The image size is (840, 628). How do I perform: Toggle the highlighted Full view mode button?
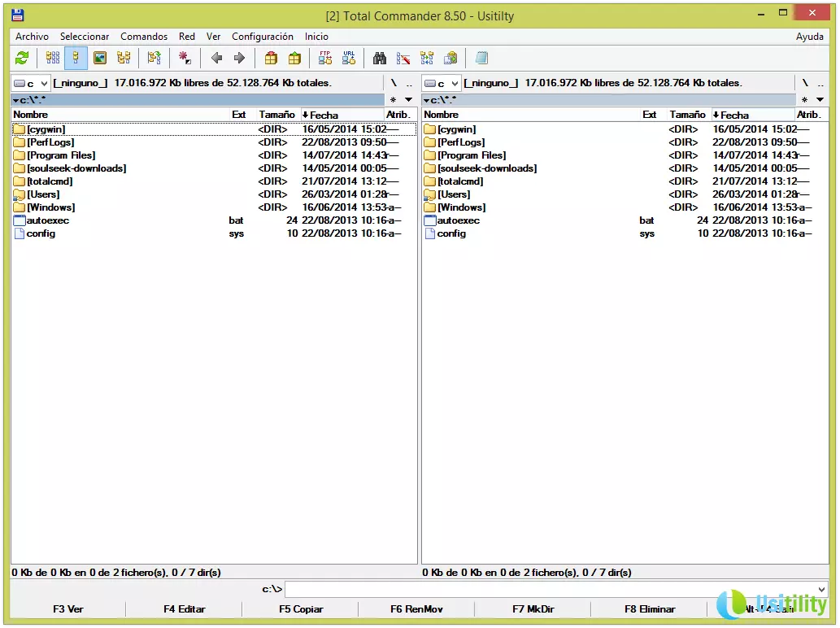(x=76, y=58)
